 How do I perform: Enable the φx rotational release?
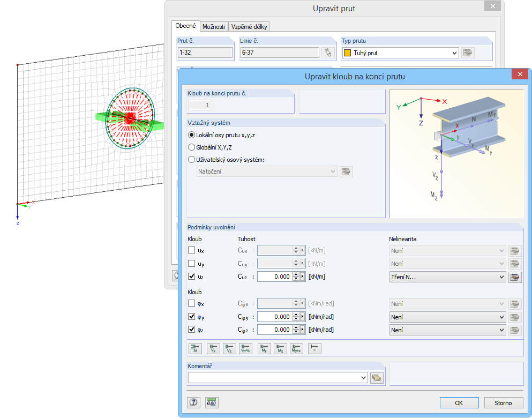192,303
